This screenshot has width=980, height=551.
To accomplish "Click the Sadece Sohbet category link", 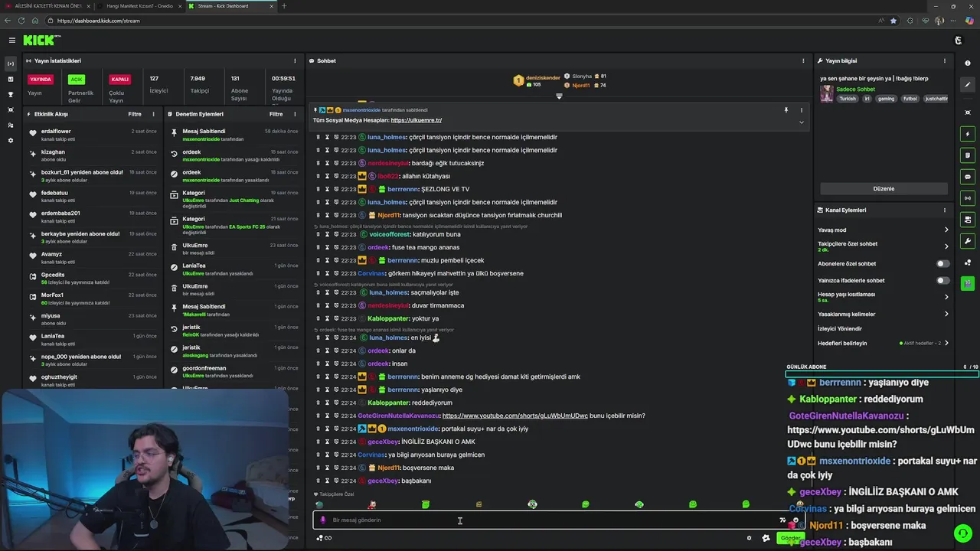I will point(855,90).
